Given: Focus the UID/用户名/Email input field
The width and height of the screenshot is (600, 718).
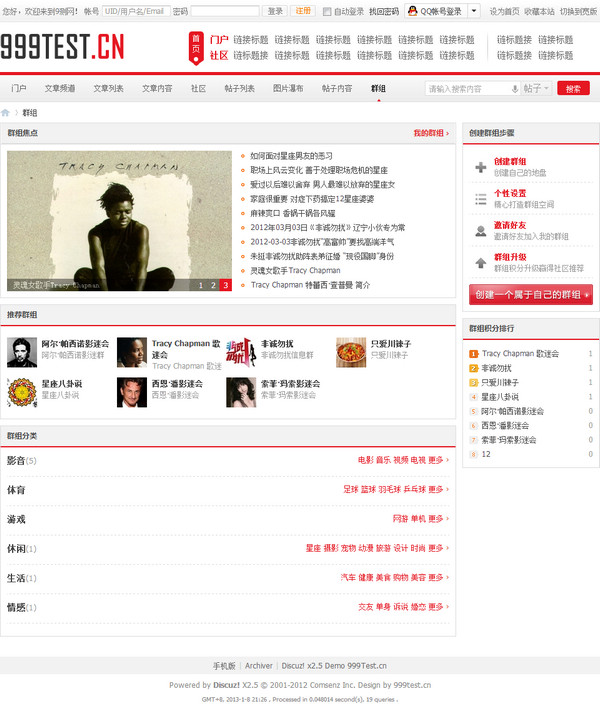Looking at the screenshot, I should coord(136,11).
